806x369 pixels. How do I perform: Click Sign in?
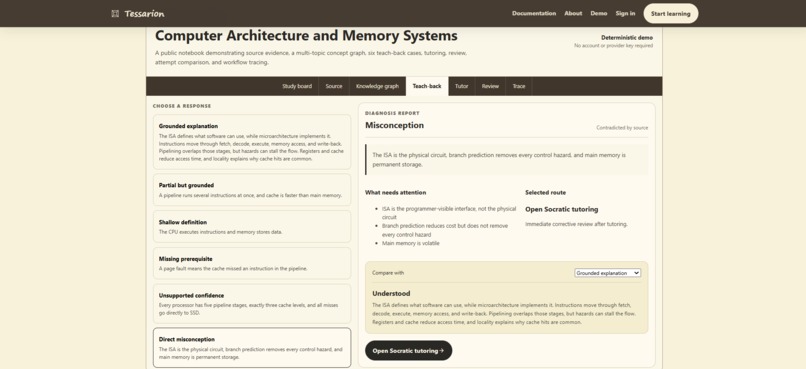point(625,13)
